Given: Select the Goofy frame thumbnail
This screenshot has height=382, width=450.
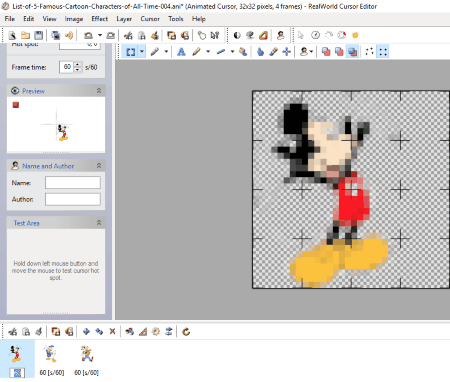Looking at the screenshot, I should (86, 354).
